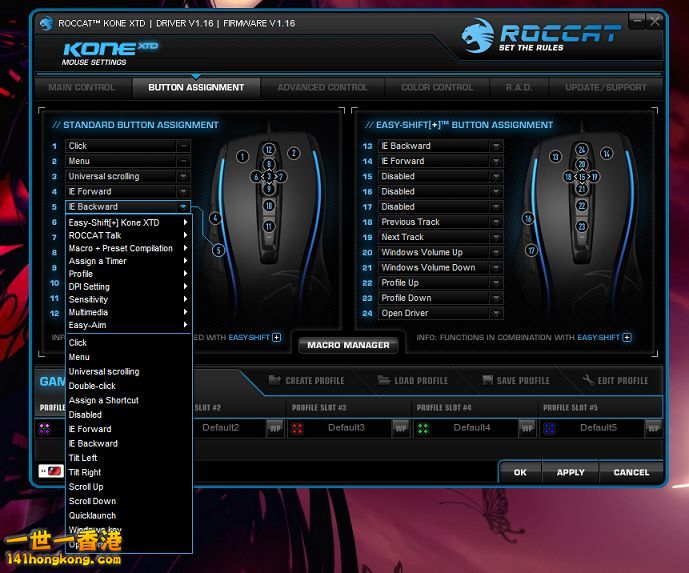Select side button marker 4 on mouse diagram
The height and width of the screenshot is (573, 689).
tap(215, 218)
